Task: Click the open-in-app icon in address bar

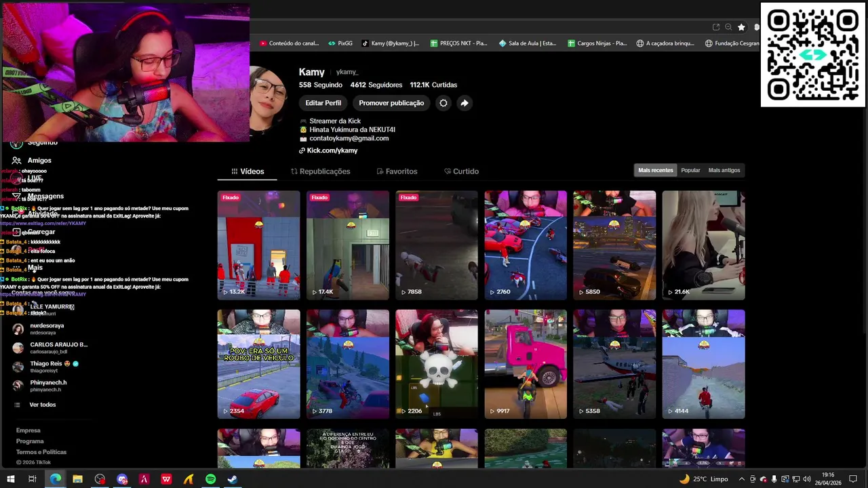Action: [716, 27]
